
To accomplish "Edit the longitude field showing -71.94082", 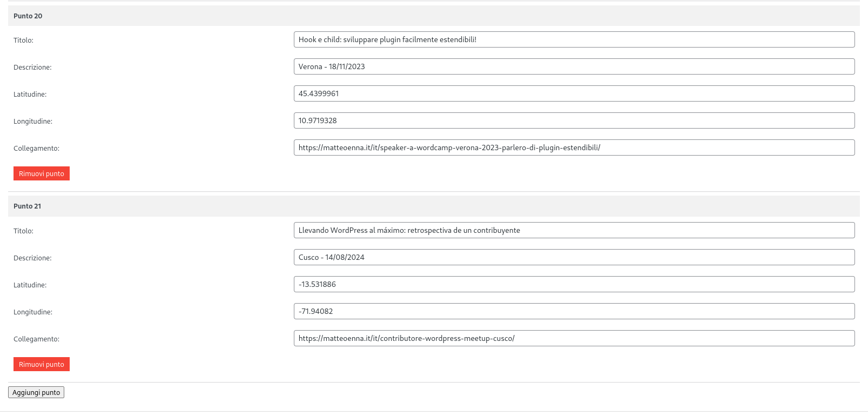I will [x=574, y=311].
